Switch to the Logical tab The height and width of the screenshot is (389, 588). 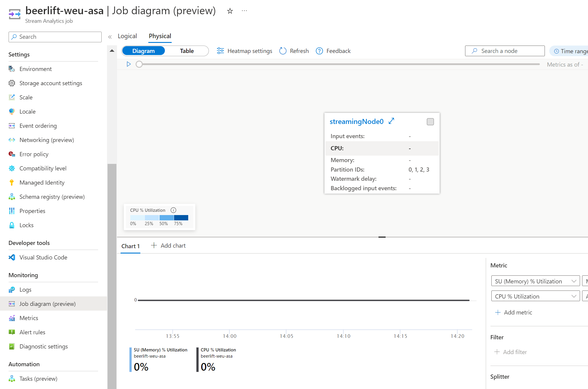[127, 36]
